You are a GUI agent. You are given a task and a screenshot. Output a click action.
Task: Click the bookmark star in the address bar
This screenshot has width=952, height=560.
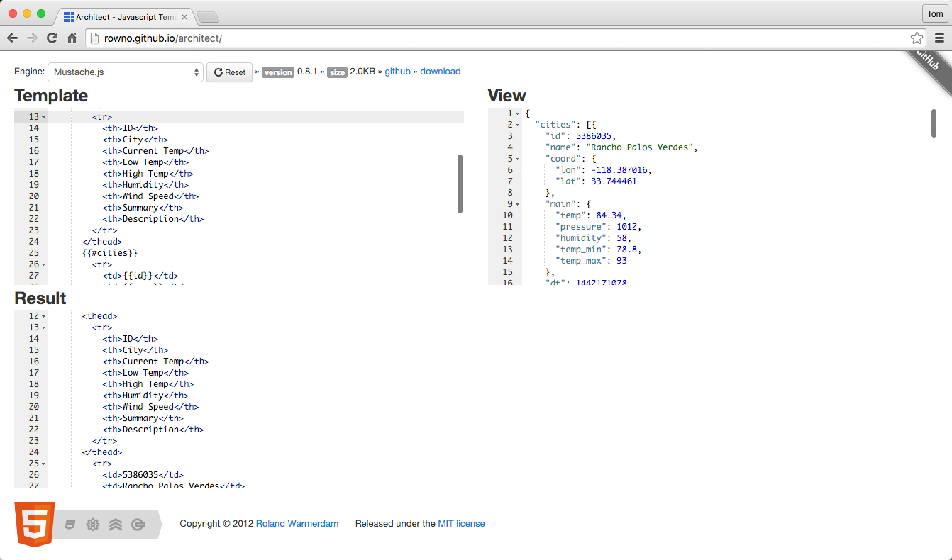pyautogui.click(x=917, y=38)
